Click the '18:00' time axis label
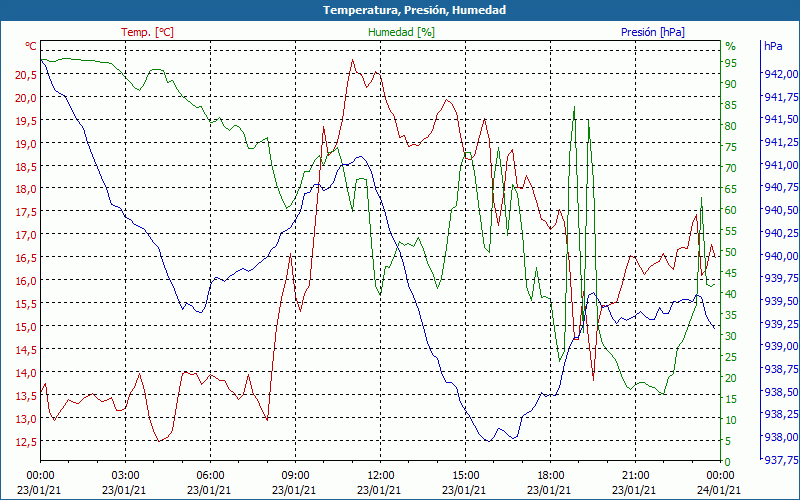The image size is (800, 500). tap(550, 476)
